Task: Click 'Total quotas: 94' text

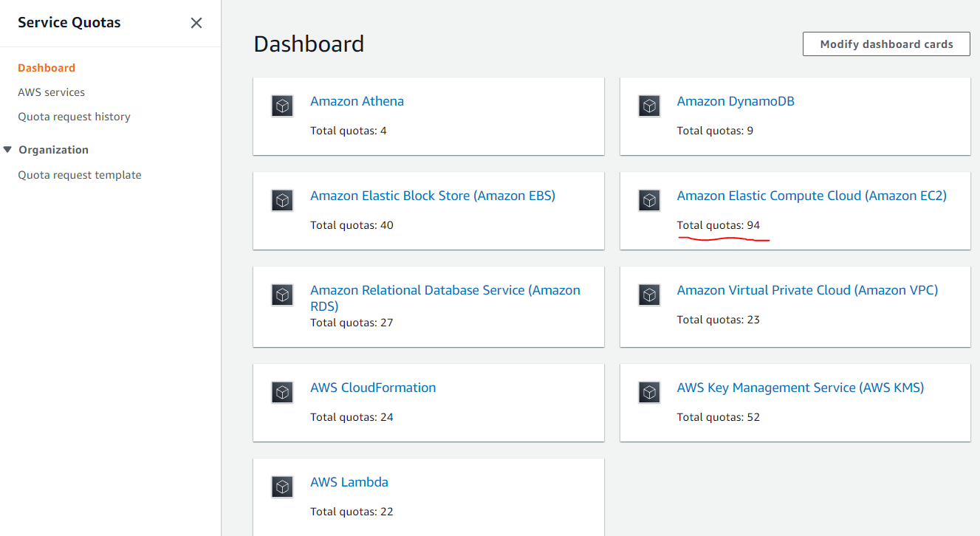Action: [x=719, y=225]
